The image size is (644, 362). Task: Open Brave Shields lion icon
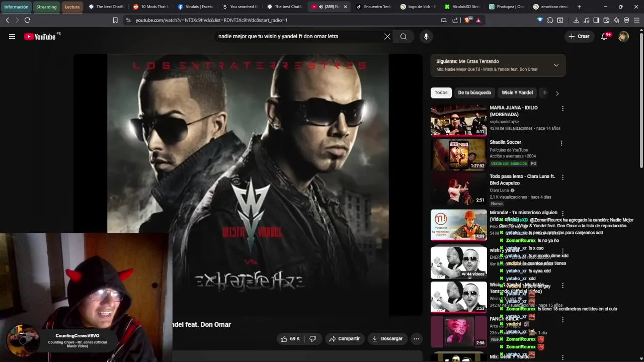pyautogui.click(x=467, y=20)
